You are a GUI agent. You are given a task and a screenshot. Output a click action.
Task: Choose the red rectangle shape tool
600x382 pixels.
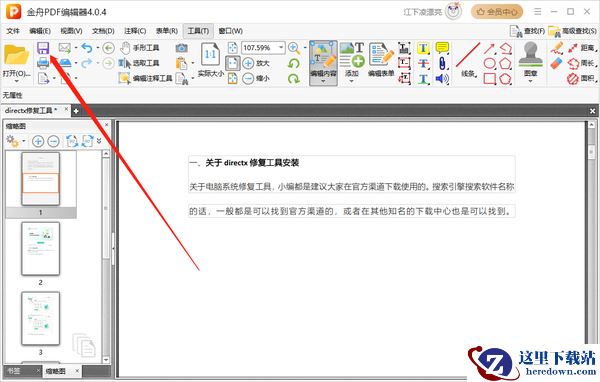click(x=489, y=78)
